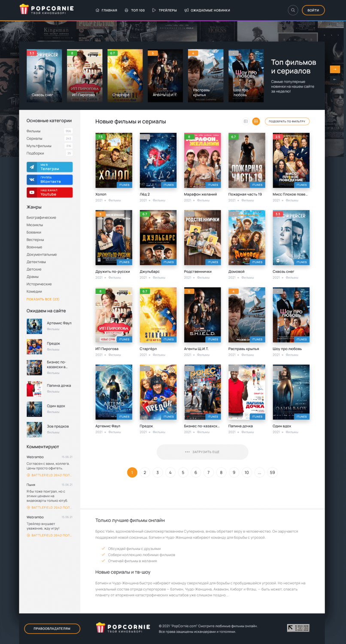
Task: Click the Шоу про любовь title in the grid
Action: click(287, 349)
